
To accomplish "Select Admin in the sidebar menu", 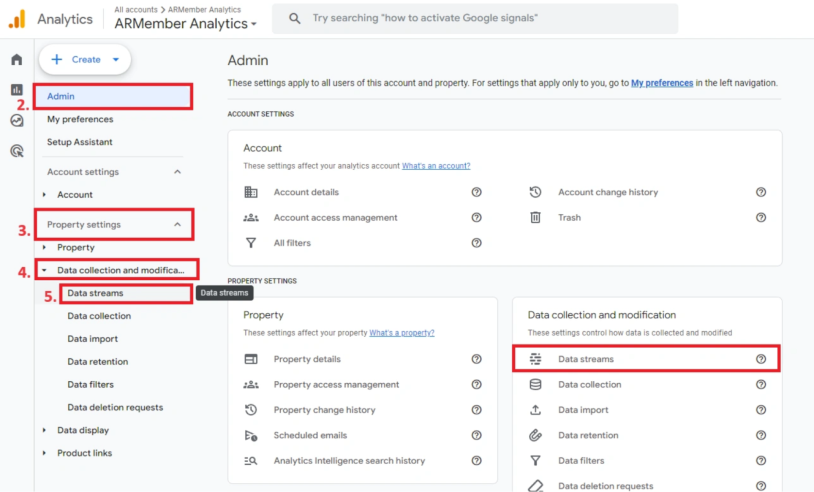I will pos(113,96).
